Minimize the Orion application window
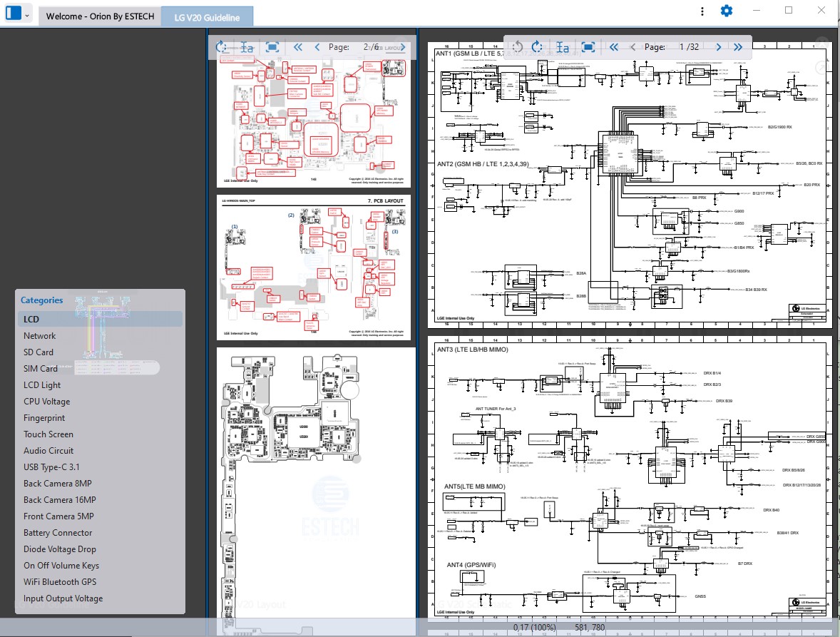This screenshot has height=637, width=840. point(757,10)
